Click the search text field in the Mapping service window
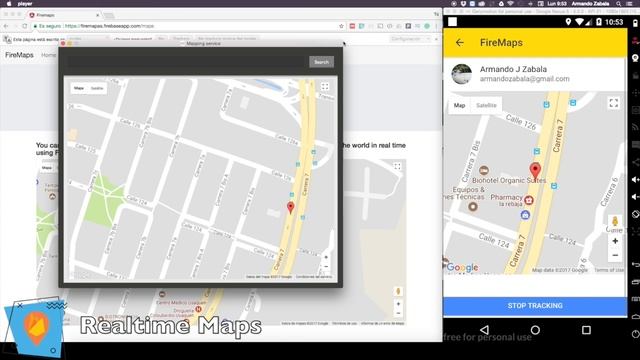 coord(187,62)
